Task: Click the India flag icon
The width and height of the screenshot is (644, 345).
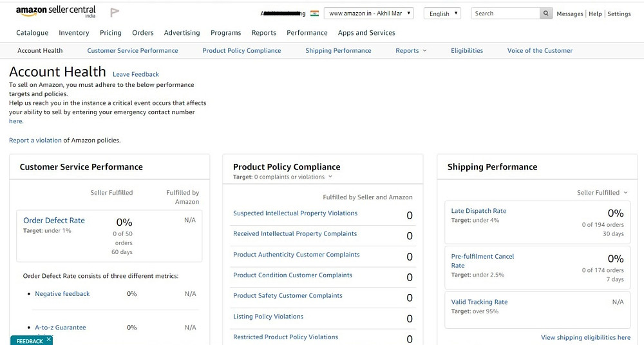Action: coord(315,13)
